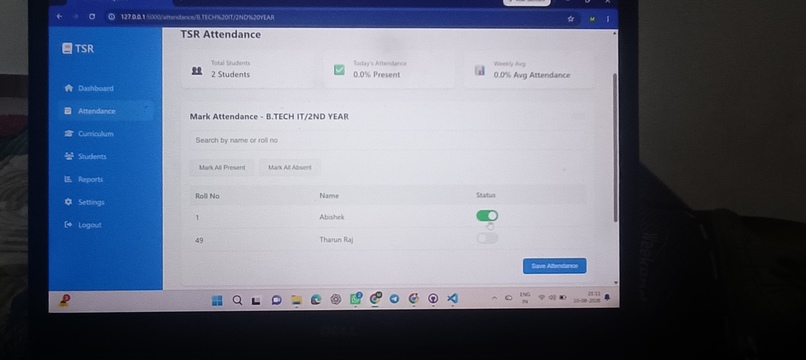Click the name cell Tharun Raj

pyautogui.click(x=336, y=240)
